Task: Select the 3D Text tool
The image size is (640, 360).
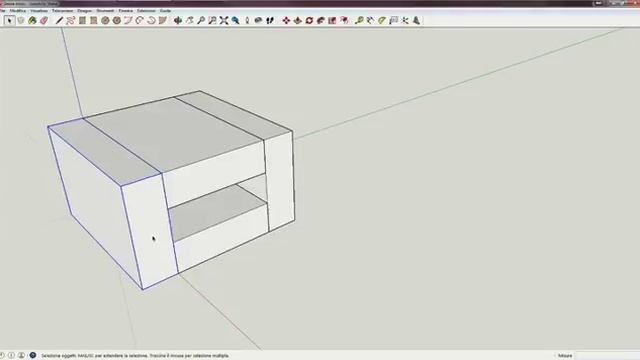Action: [416, 20]
